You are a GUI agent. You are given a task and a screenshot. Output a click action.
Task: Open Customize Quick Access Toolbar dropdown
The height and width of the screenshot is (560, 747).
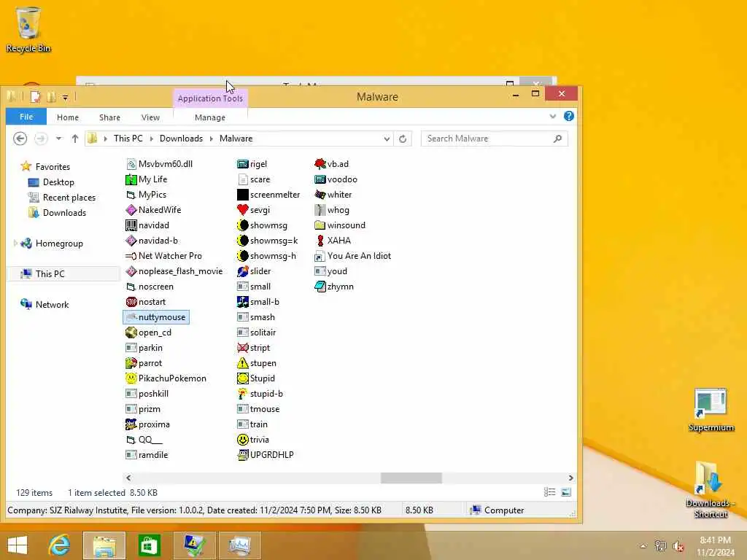point(65,98)
